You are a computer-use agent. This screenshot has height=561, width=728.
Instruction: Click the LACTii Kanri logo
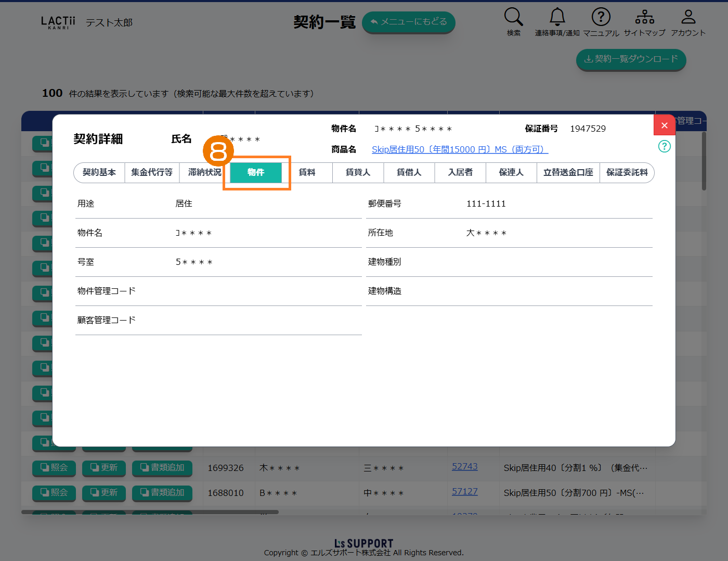pos(58,22)
